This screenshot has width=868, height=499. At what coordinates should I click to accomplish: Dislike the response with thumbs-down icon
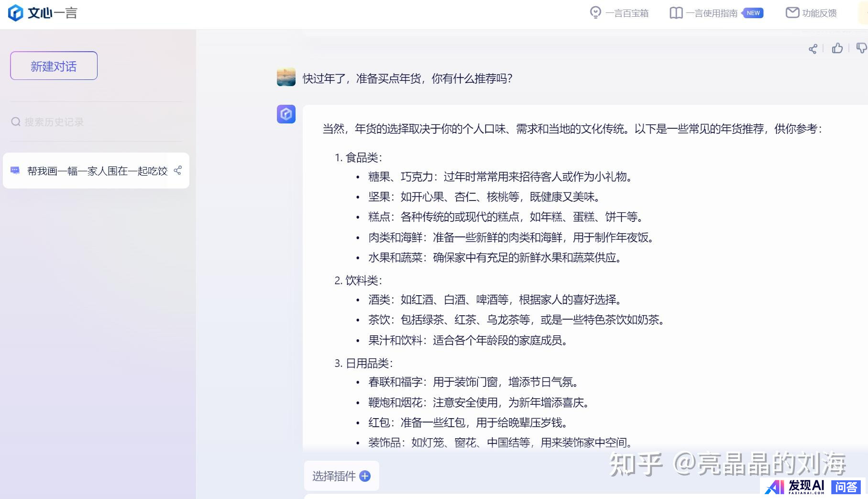click(x=861, y=48)
